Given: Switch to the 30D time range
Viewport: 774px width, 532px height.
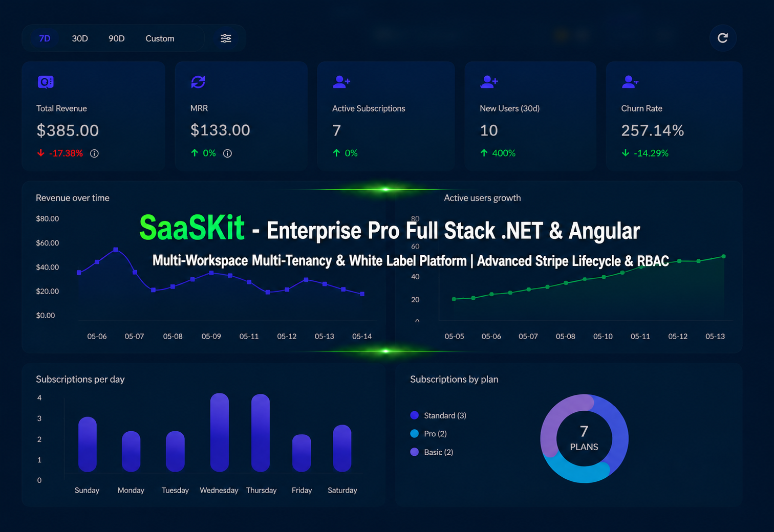Looking at the screenshot, I should tap(80, 38).
